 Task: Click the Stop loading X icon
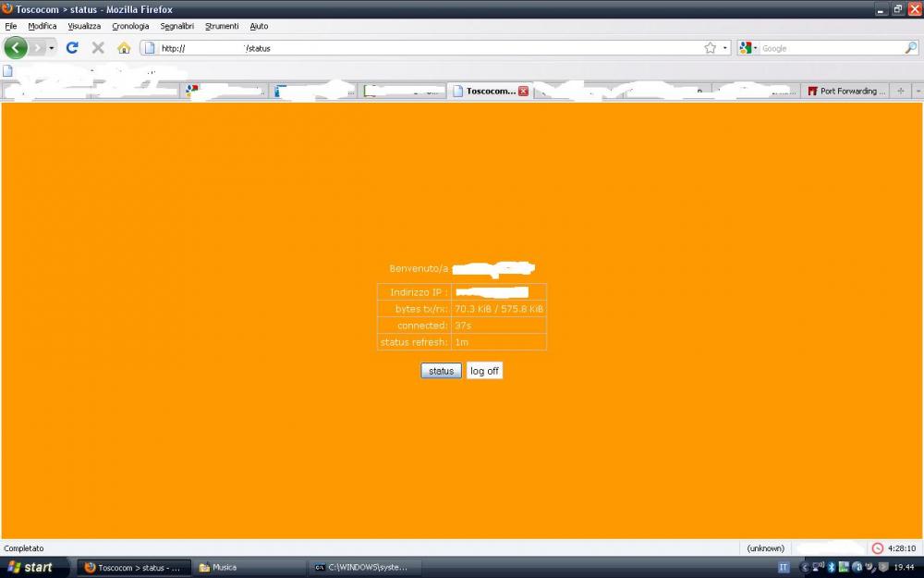point(98,47)
